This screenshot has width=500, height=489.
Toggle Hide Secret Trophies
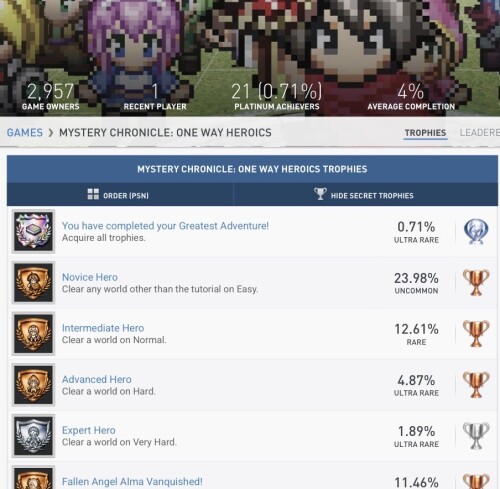coord(365,195)
